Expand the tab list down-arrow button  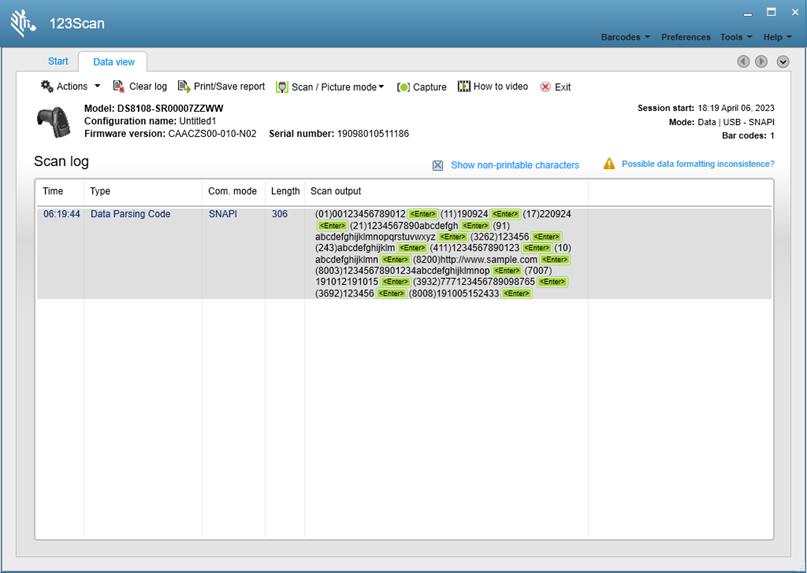[x=783, y=62]
